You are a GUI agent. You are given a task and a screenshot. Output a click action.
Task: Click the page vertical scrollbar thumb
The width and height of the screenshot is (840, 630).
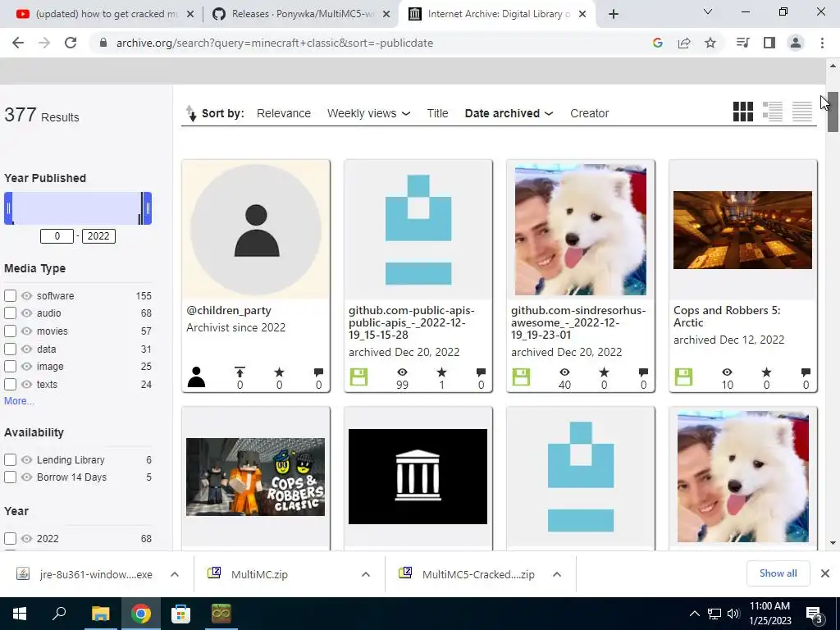point(833,112)
